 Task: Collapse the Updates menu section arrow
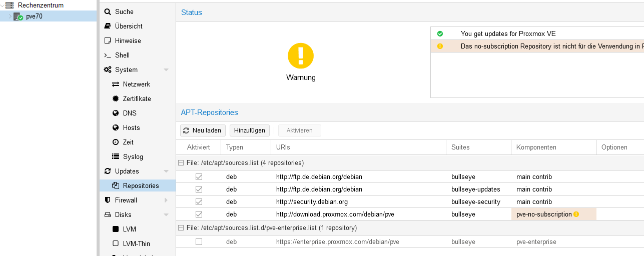166,171
